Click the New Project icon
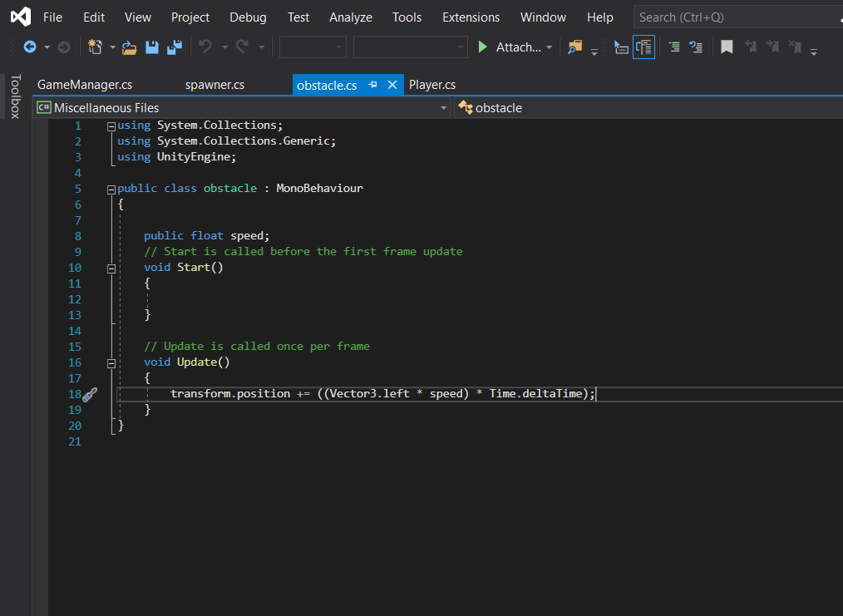 click(95, 47)
